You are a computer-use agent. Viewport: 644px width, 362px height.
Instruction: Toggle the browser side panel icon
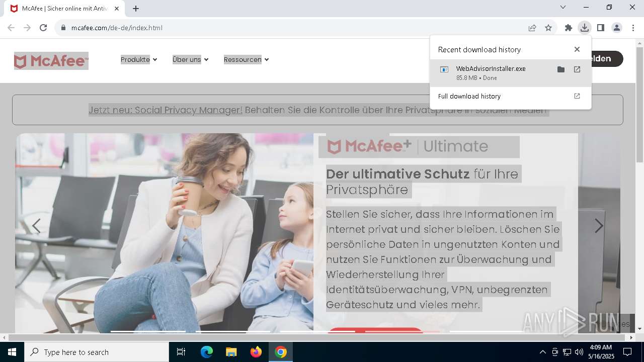(x=600, y=28)
